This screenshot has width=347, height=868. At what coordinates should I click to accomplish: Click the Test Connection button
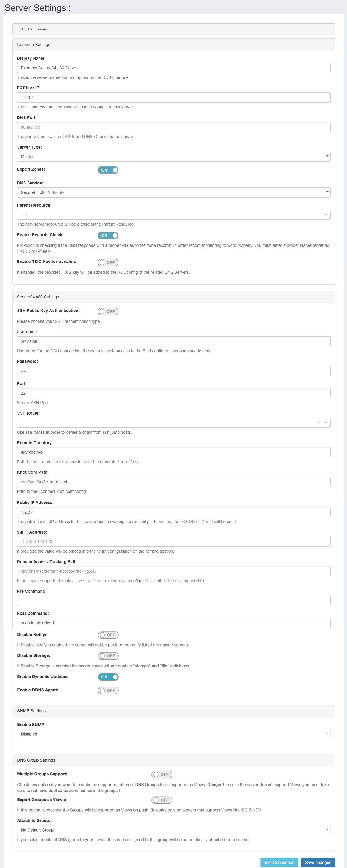(x=279, y=862)
